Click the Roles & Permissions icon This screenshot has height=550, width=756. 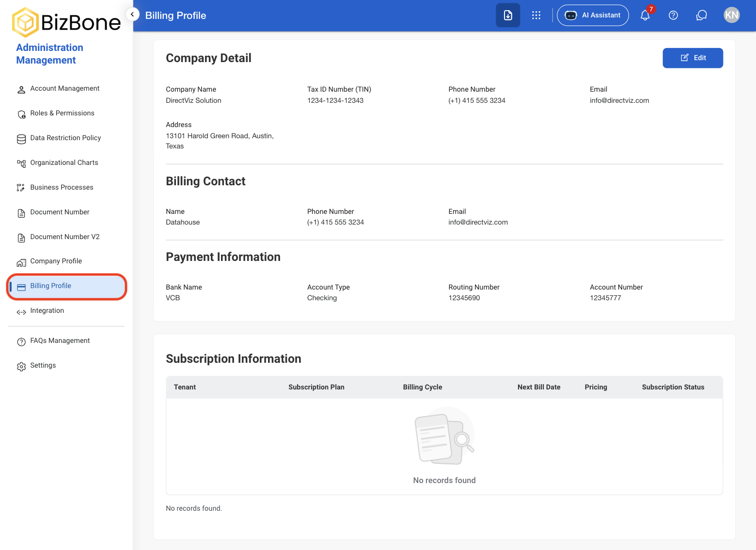click(21, 114)
